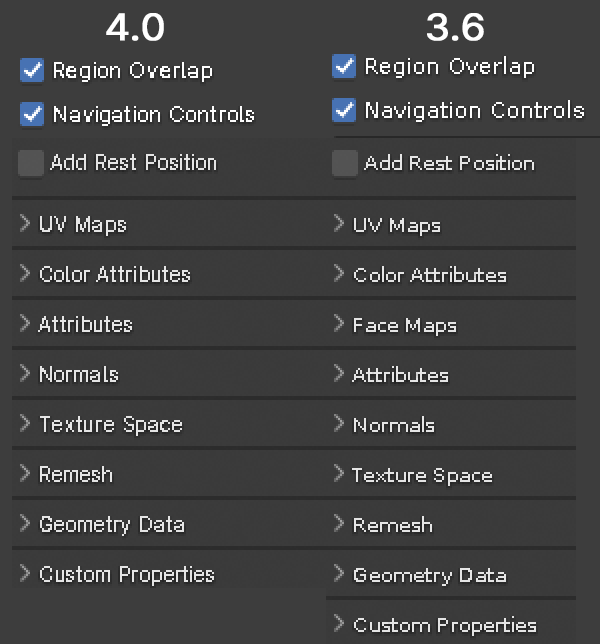
Task: Open Texture Space in the 4.0 panel
Action: [110, 424]
